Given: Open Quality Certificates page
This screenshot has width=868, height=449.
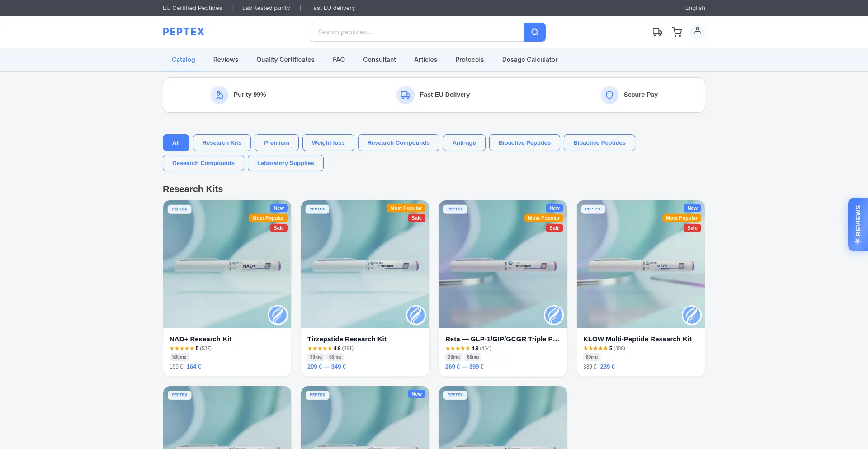Looking at the screenshot, I should [285, 60].
